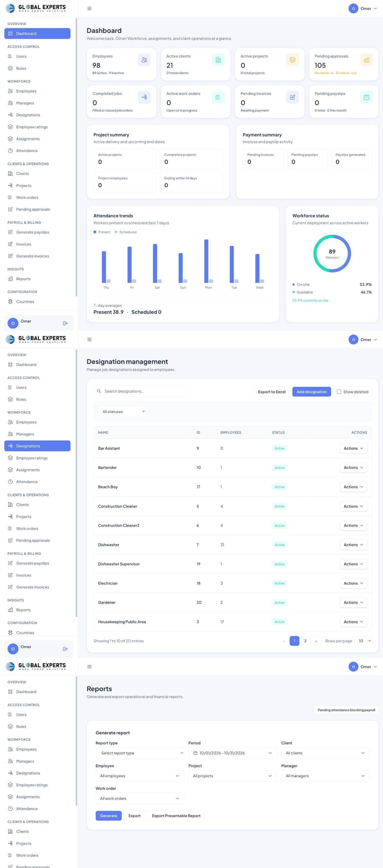Select the highlighted Designations item in the Designation page sidebar
This screenshot has height=868, width=383.
pyautogui.click(x=37, y=446)
